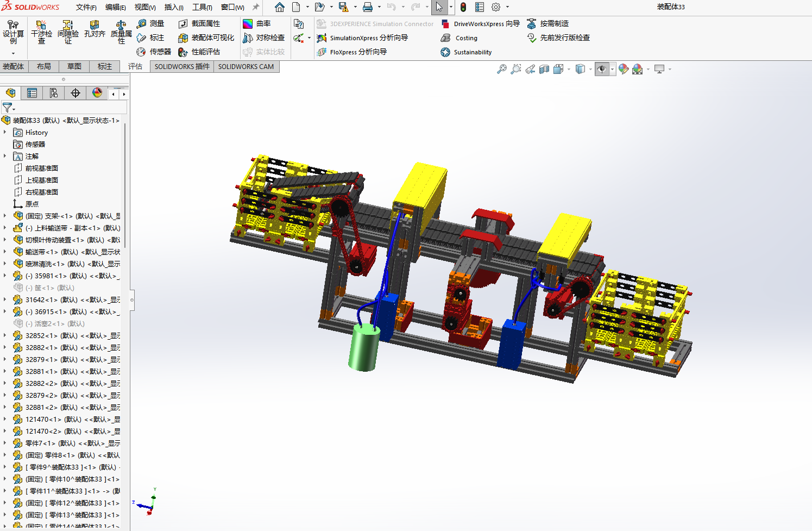Click the edit appearance color ball

click(x=623, y=69)
